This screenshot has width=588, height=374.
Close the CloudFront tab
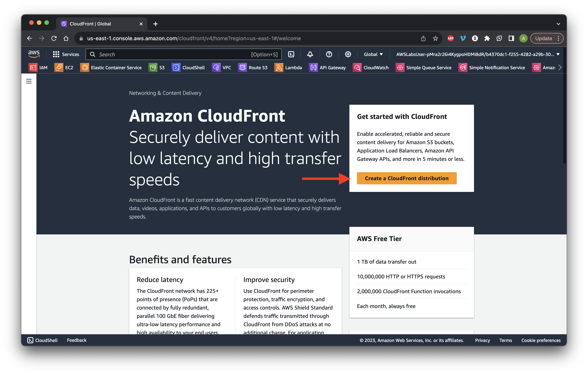click(x=141, y=24)
